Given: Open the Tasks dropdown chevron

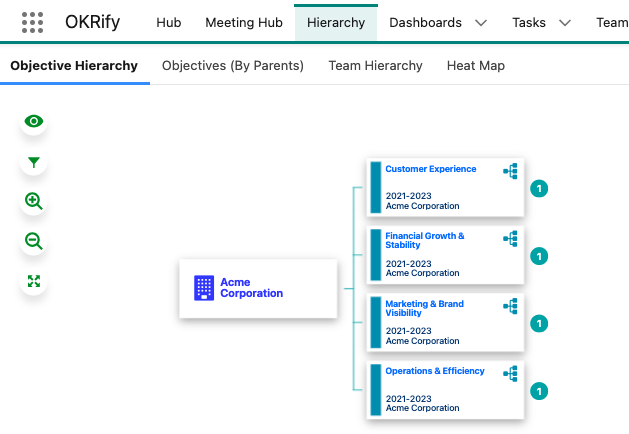Looking at the screenshot, I should [x=565, y=23].
